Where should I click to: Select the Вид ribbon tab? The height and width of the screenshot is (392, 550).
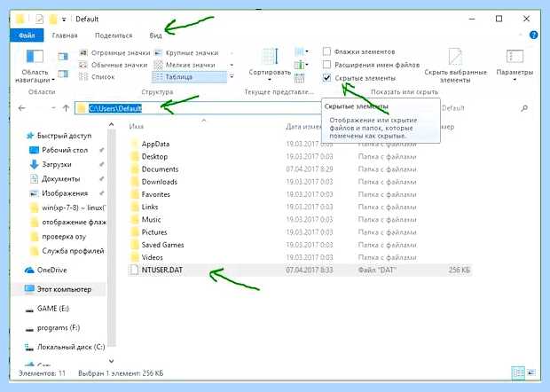pos(155,35)
